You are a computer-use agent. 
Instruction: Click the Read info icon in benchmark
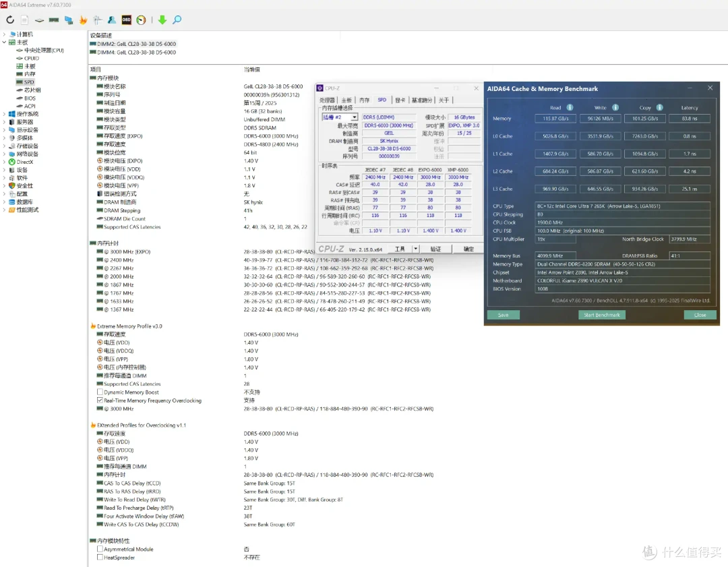pos(570,107)
